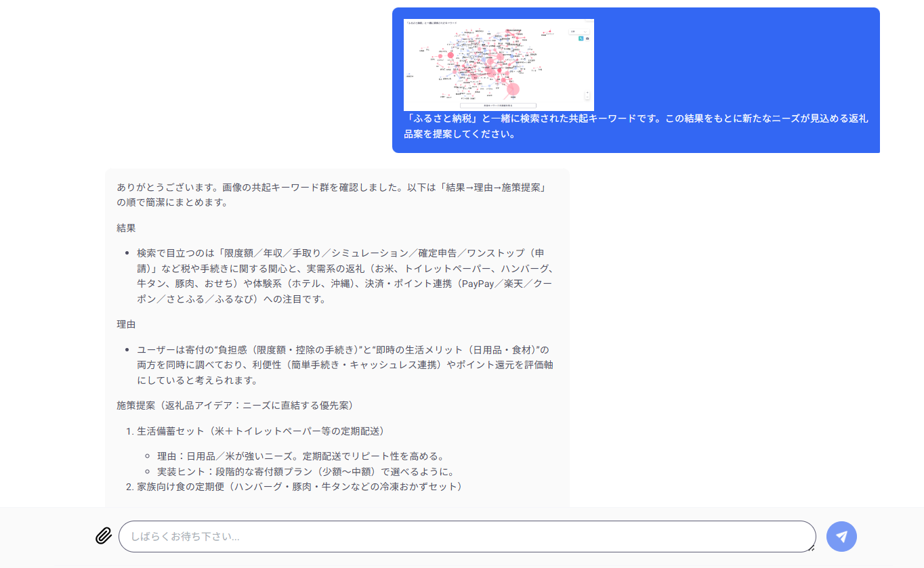Click the camera capture icon in the keyword map
The width and height of the screenshot is (924, 568).
pos(587,39)
